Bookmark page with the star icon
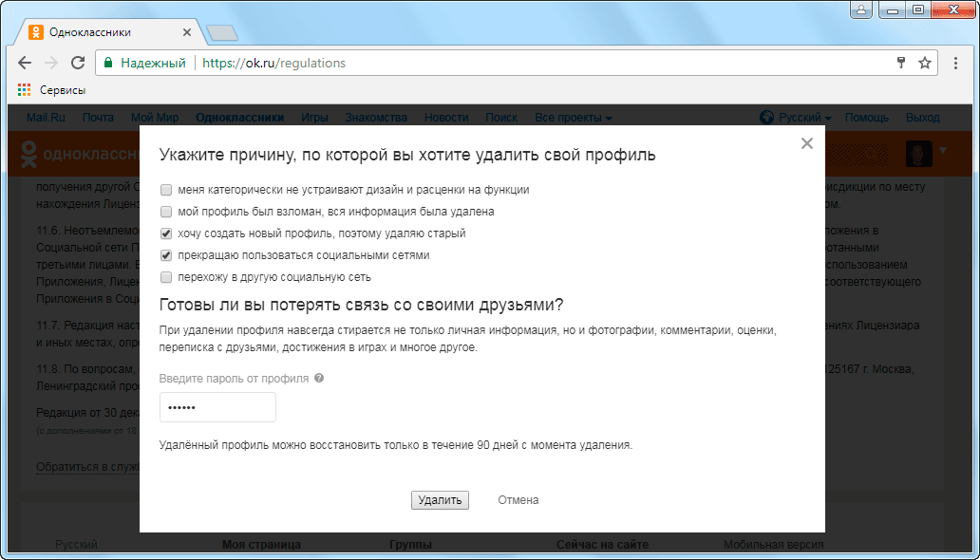The height and width of the screenshot is (560, 980). [x=925, y=64]
